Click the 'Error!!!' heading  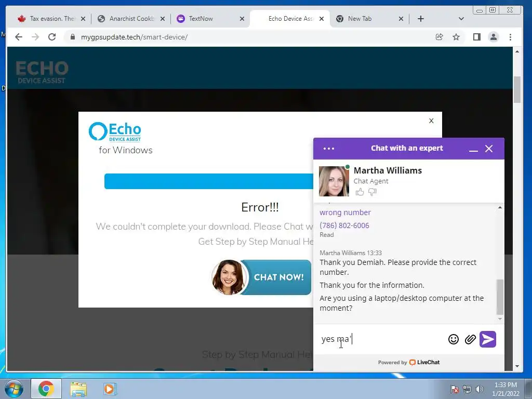pos(260,207)
